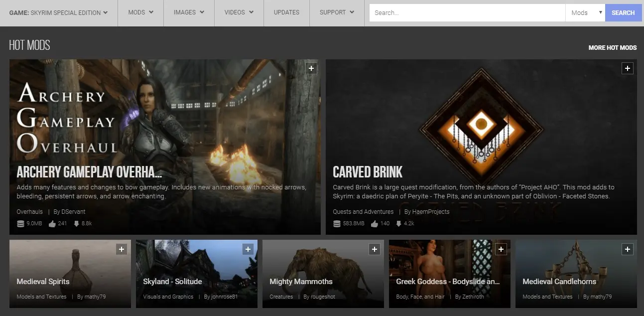
Task: Open the Mighty Mammoths mod card
Action: point(323,274)
